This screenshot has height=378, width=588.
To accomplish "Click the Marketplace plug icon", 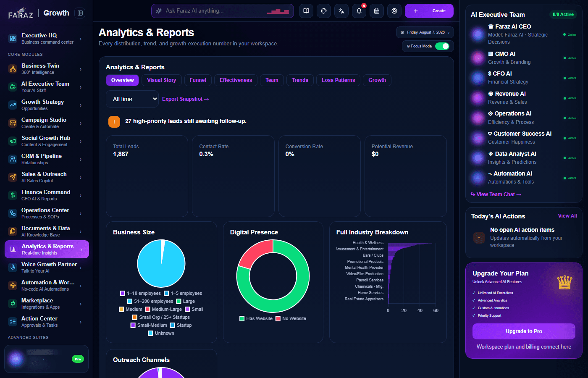I will pyautogui.click(x=13, y=304).
